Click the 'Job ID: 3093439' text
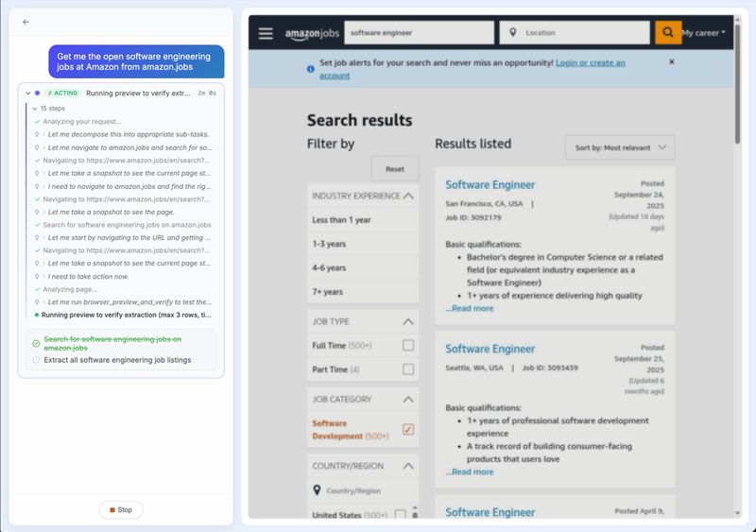 point(550,368)
